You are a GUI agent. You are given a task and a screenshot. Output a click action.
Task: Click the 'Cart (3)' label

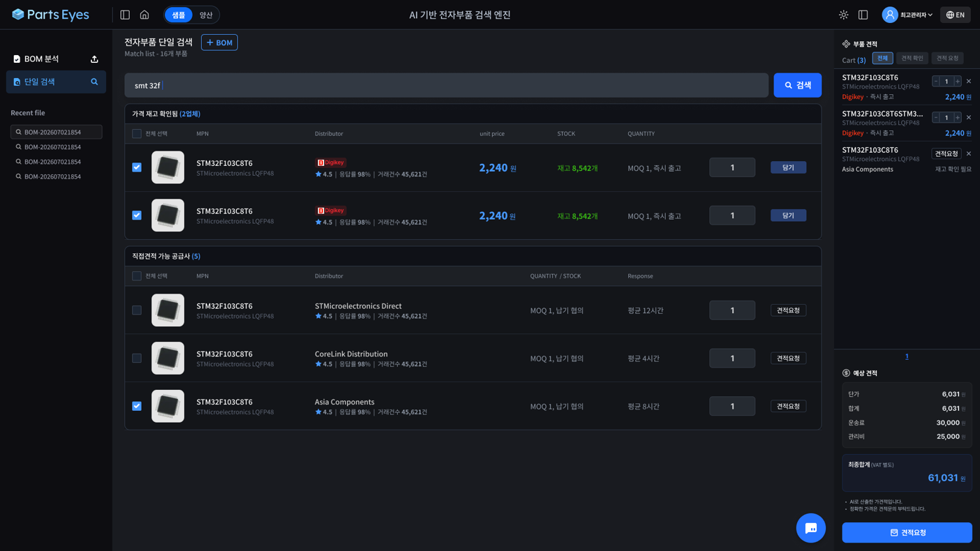point(854,60)
